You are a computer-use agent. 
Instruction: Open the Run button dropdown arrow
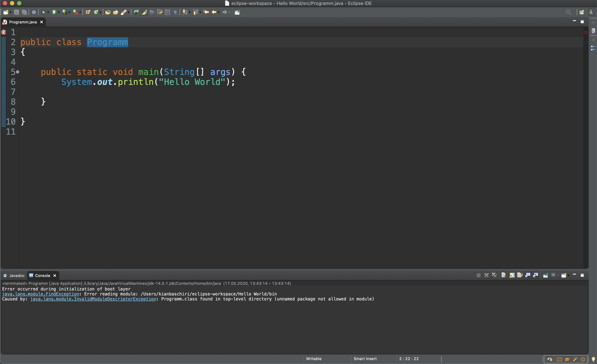59,12
